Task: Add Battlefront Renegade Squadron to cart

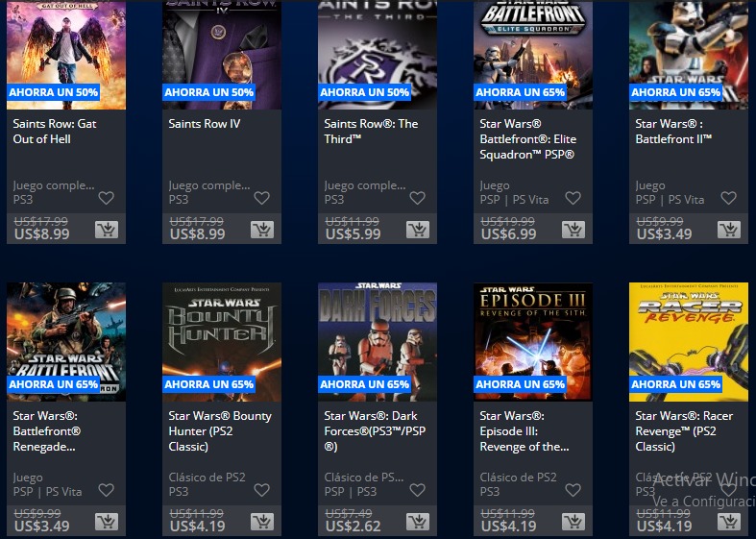Action: click(x=107, y=522)
